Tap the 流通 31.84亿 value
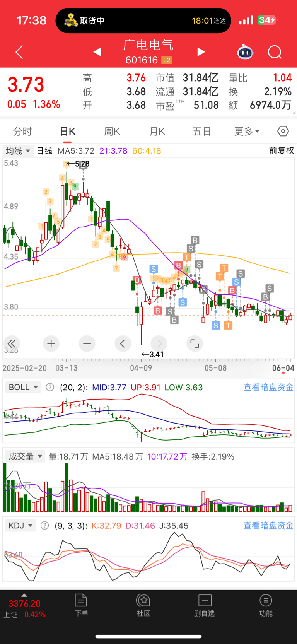This screenshot has height=644, width=297. tap(201, 92)
